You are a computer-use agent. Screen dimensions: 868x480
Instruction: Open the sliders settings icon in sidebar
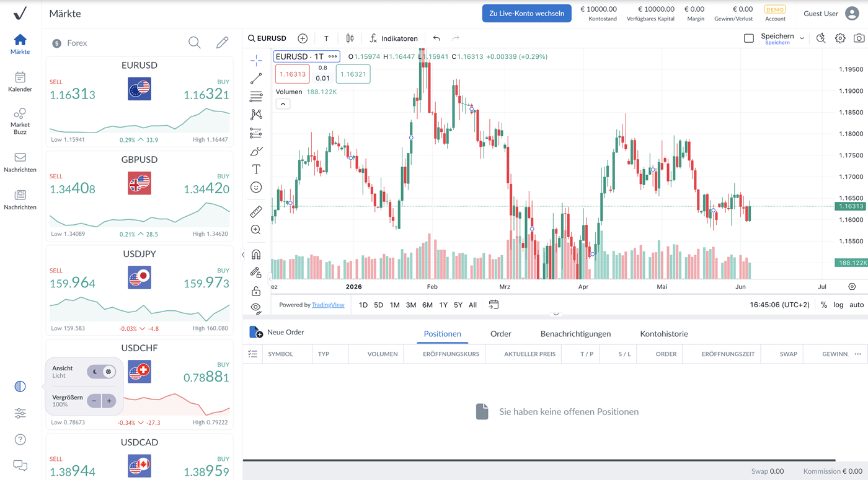[20, 413]
